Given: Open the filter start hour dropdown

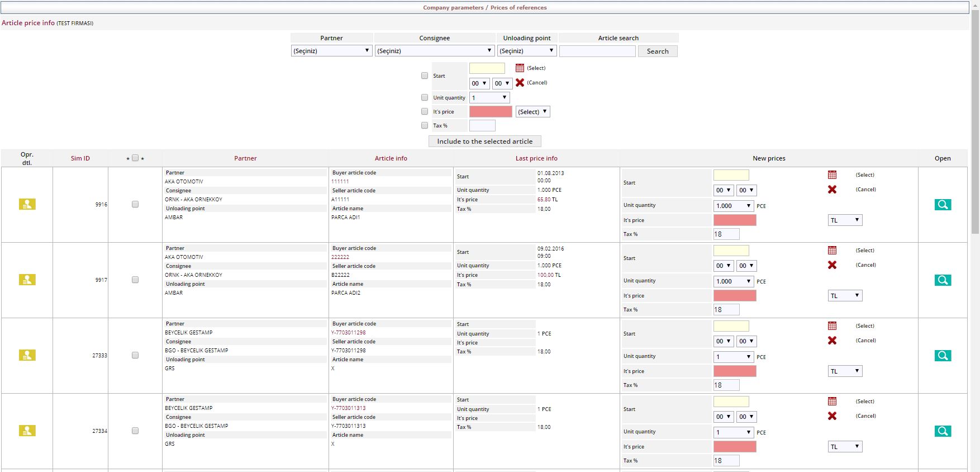Looking at the screenshot, I should pos(479,83).
